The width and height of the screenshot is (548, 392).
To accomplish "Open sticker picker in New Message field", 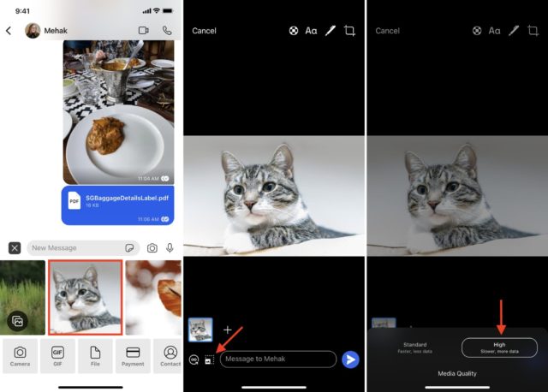I will click(x=128, y=248).
